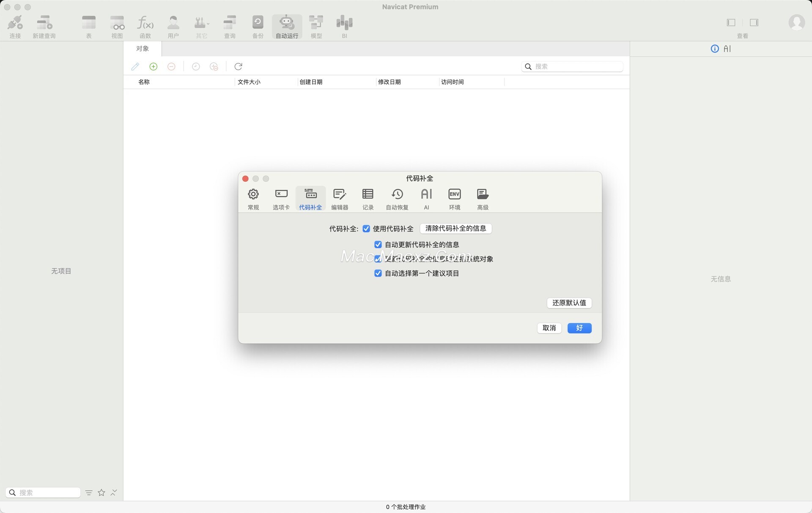Open the AI preferences tab in dialog

(426, 199)
